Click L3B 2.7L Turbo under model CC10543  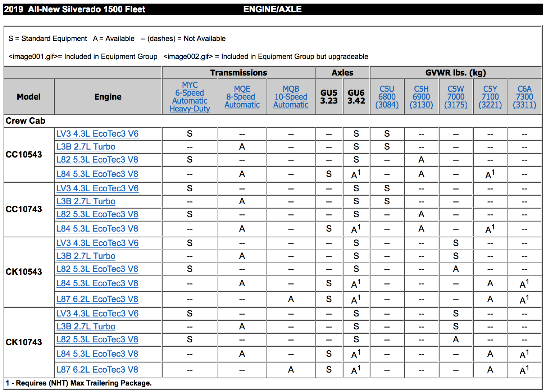[x=86, y=147]
